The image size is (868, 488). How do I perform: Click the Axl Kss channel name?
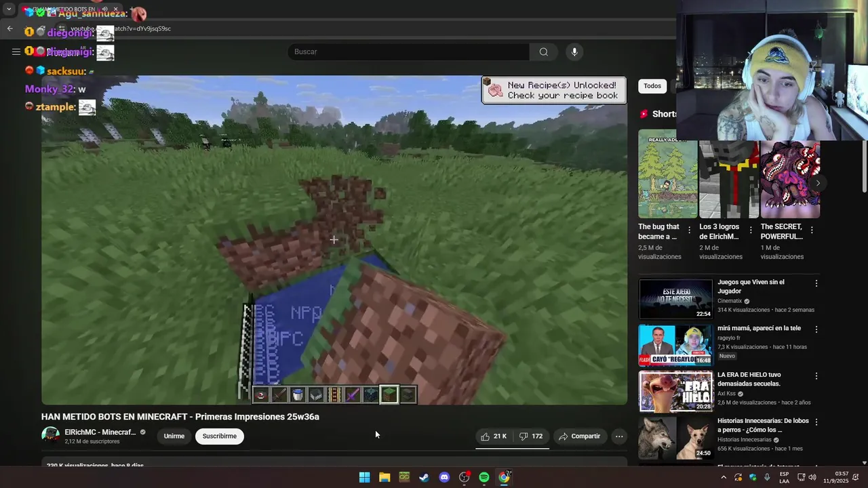coord(726,393)
